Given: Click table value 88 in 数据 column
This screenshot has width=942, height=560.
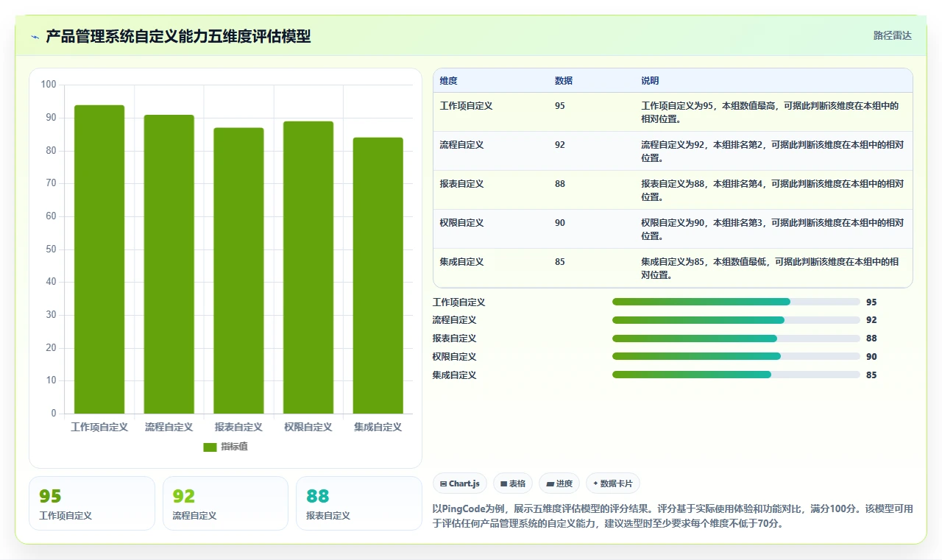Looking at the screenshot, I should click(x=560, y=184).
